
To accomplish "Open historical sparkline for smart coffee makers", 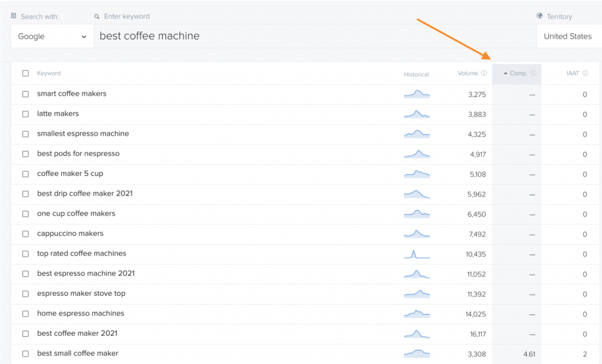I will click(x=417, y=93).
